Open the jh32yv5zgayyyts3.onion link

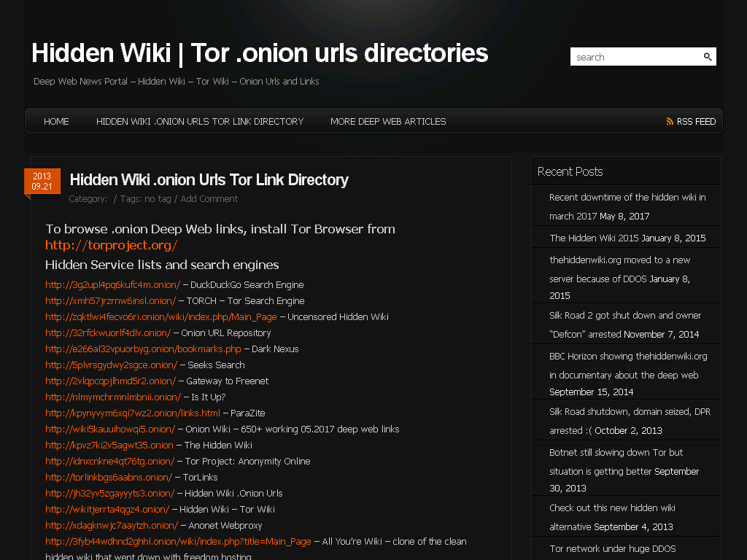110,494
